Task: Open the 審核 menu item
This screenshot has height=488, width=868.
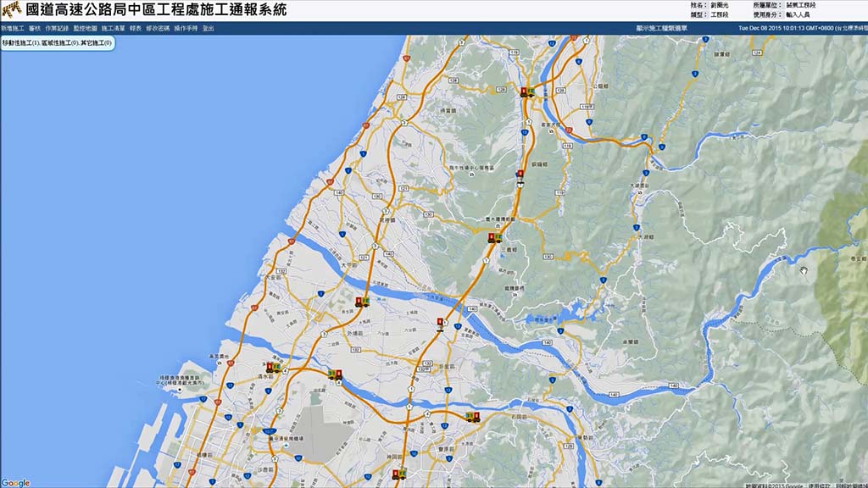Action: pos(35,28)
